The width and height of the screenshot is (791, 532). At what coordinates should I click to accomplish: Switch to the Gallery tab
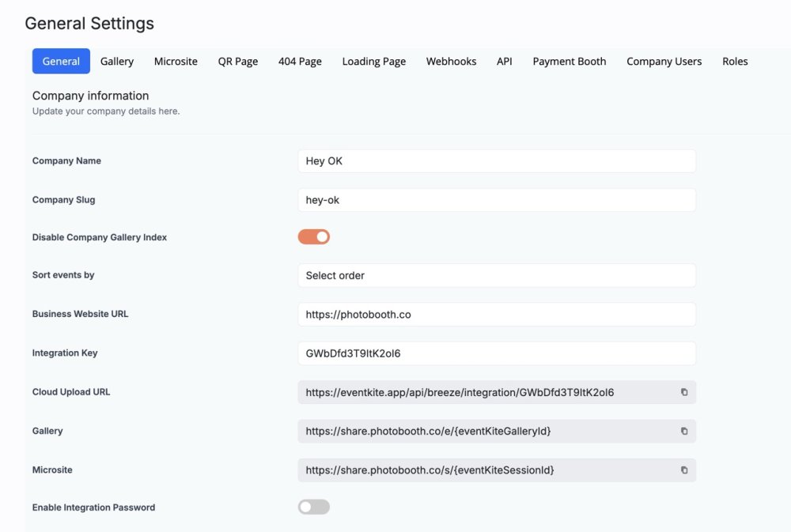(117, 61)
